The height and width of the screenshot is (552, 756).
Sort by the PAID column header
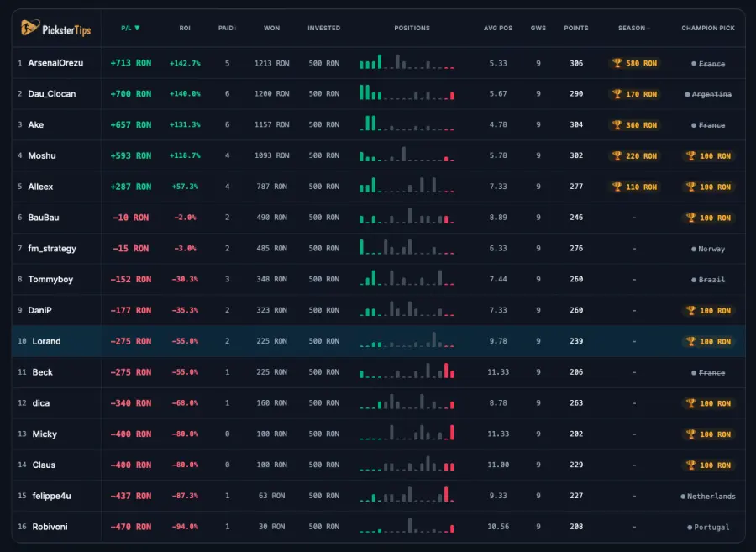[227, 28]
